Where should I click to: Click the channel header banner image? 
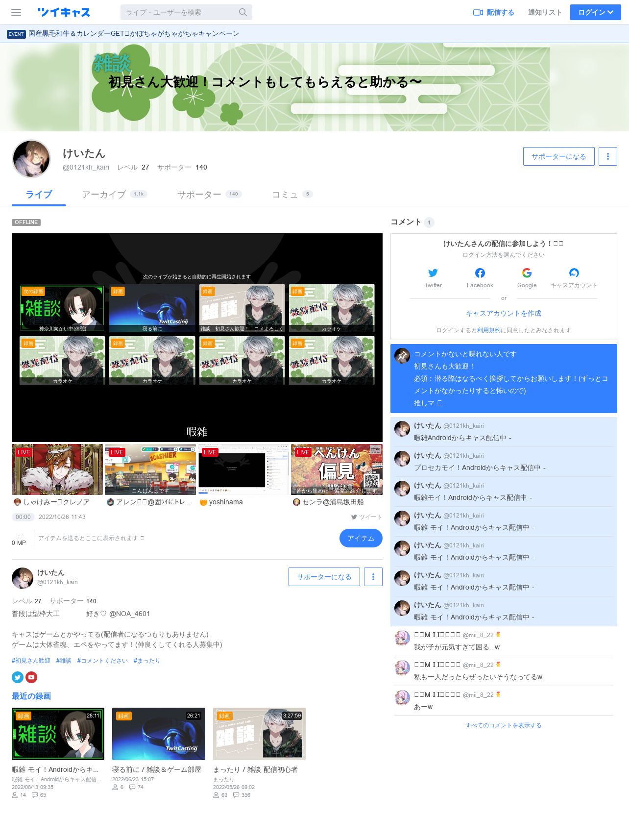coord(314,87)
